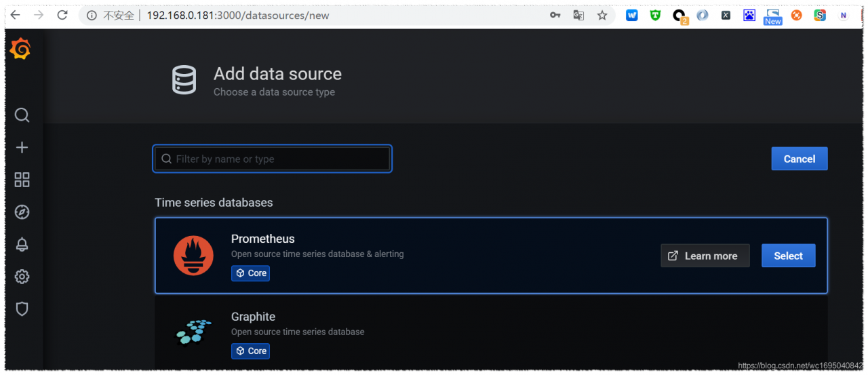Open Prometheus Learn more link
The width and height of the screenshot is (868, 375).
tap(705, 256)
